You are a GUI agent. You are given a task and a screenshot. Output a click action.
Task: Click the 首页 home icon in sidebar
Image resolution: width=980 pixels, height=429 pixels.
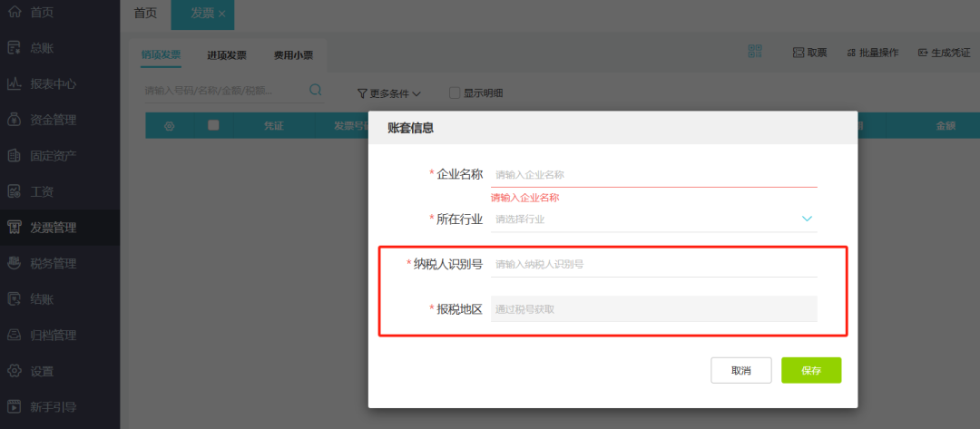tap(15, 12)
